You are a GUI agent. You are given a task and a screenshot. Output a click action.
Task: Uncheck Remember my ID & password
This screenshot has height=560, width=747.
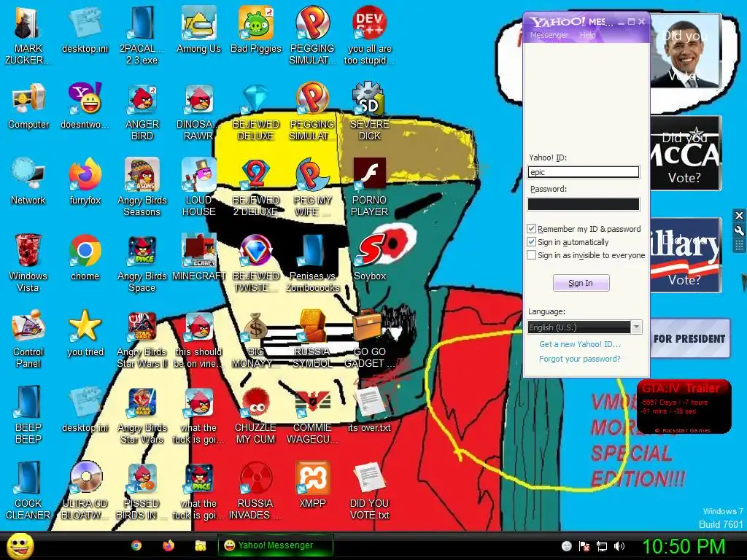(532, 229)
